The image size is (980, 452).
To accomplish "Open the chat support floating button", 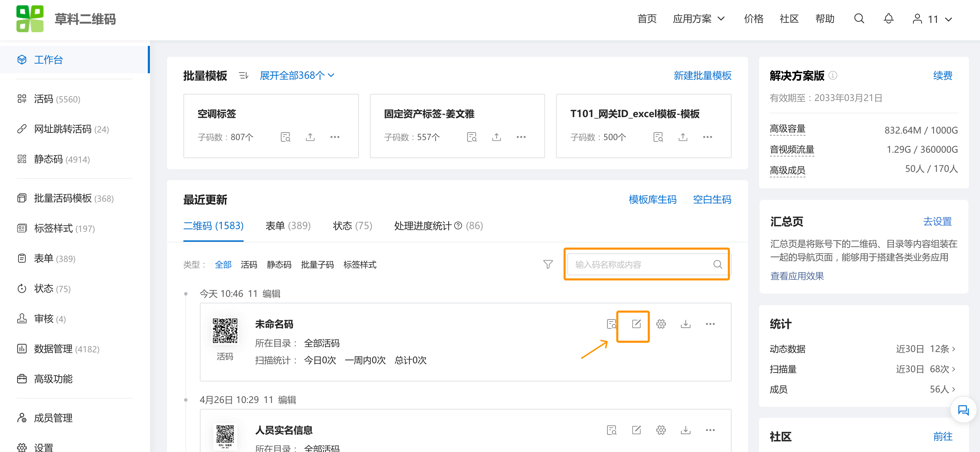I will pos(963,410).
